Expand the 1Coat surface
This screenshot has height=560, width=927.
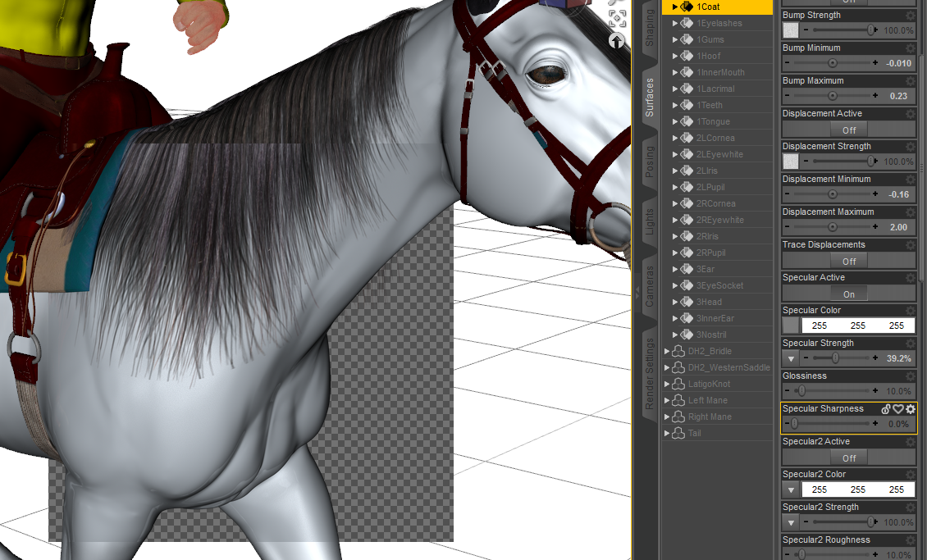674,7
